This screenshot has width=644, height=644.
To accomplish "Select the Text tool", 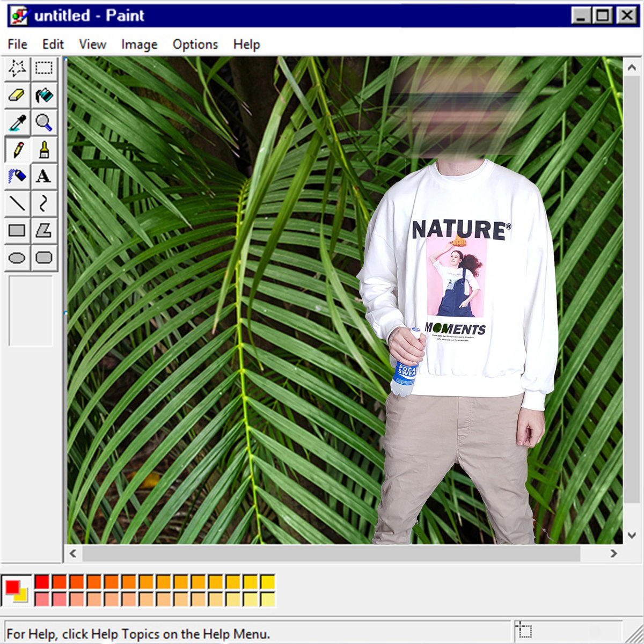I will (x=44, y=176).
